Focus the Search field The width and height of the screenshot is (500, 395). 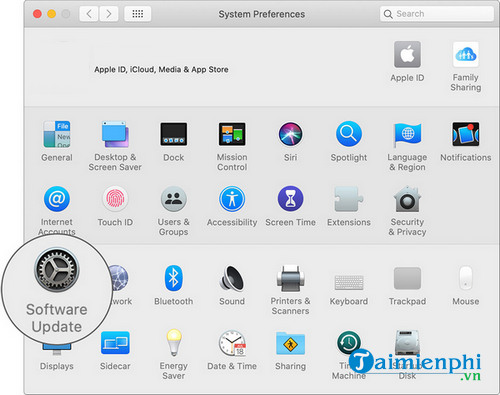437,14
